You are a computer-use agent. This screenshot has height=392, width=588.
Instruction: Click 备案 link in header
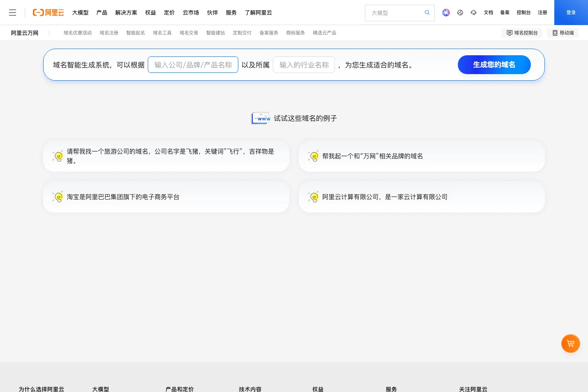click(505, 13)
